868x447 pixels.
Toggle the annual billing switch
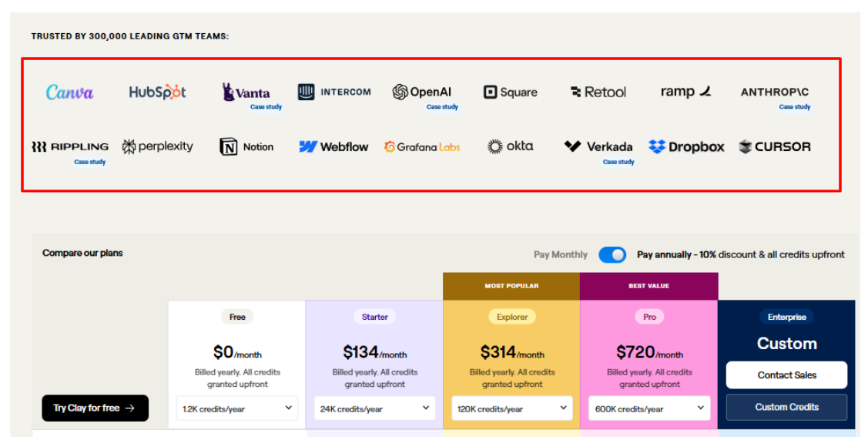[x=612, y=255]
